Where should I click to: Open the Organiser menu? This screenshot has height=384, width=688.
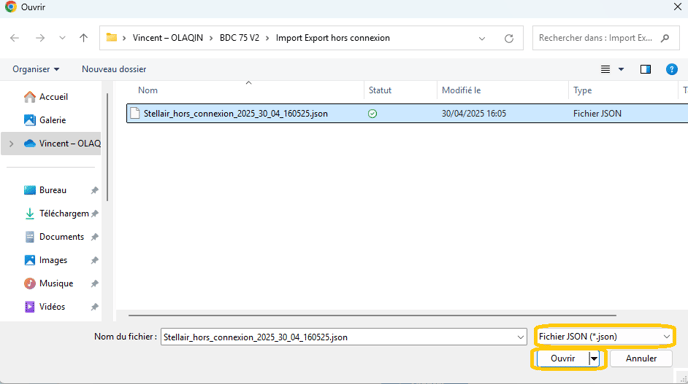click(36, 69)
